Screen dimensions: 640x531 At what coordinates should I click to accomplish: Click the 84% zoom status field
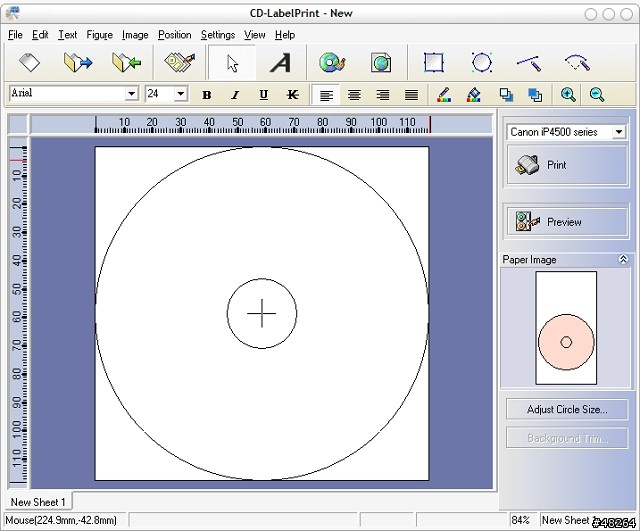(522, 520)
